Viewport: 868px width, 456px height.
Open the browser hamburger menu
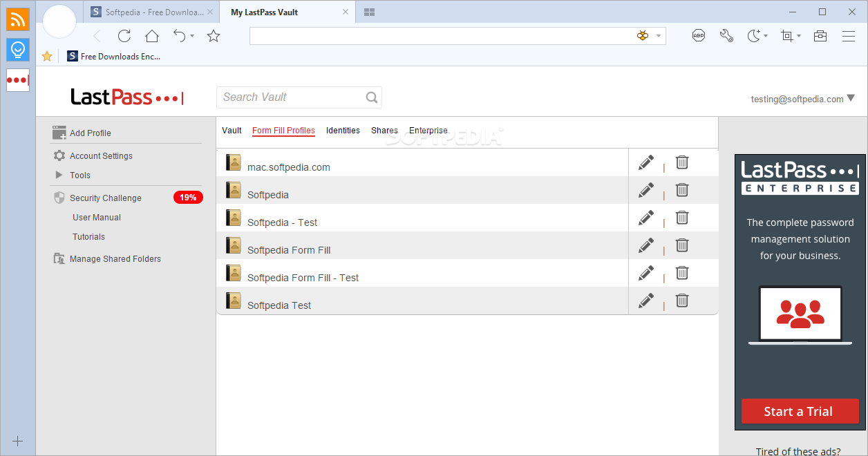[849, 36]
